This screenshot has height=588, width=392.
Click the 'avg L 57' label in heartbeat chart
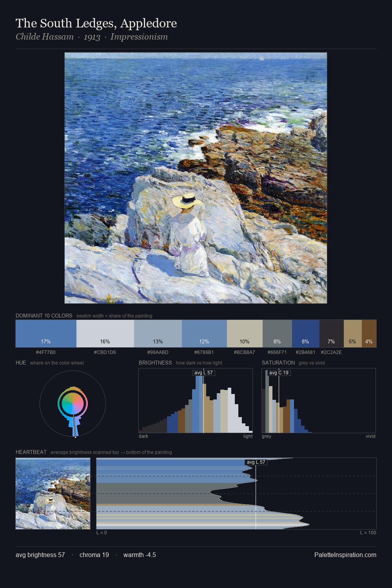click(256, 462)
